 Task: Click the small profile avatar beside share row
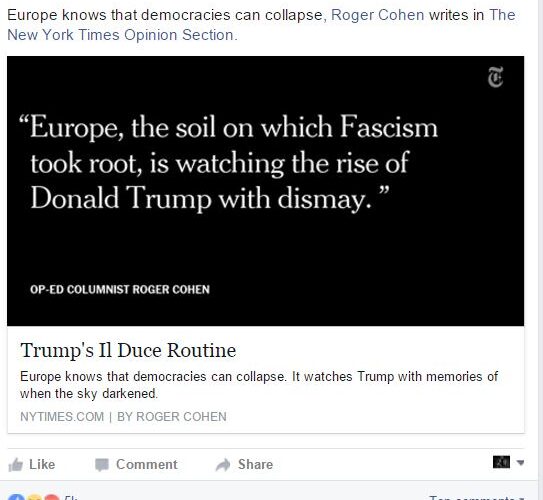(x=501, y=462)
